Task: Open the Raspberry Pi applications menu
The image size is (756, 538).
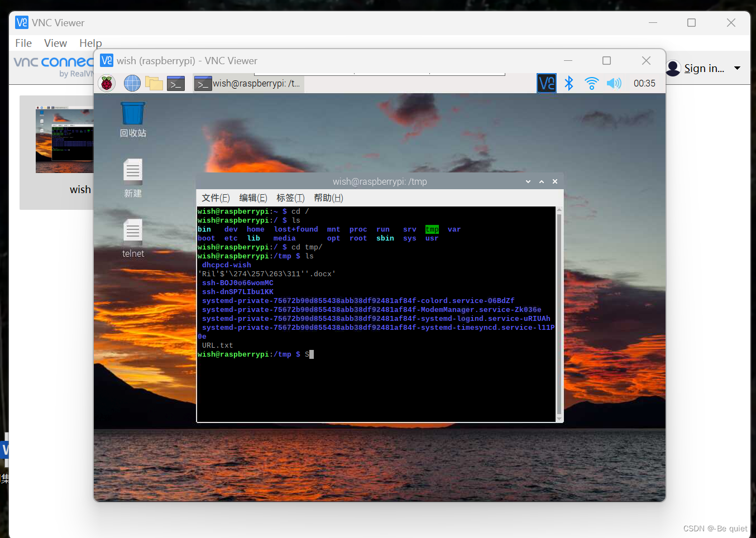Action: click(106, 83)
